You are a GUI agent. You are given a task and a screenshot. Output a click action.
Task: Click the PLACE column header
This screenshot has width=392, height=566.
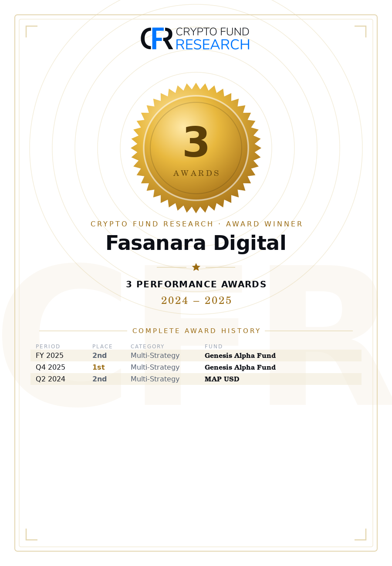pyautogui.click(x=102, y=347)
